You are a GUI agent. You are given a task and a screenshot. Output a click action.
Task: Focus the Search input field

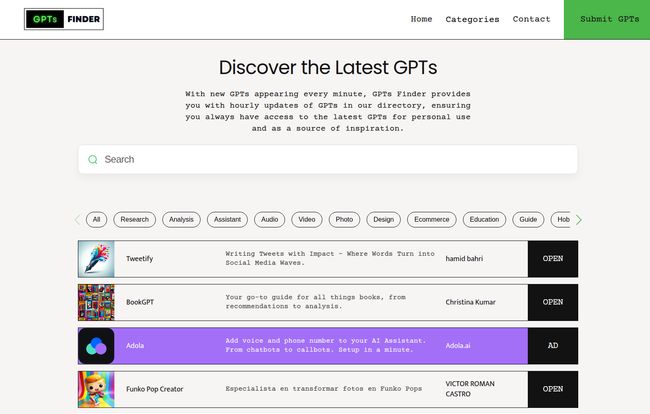(x=328, y=160)
